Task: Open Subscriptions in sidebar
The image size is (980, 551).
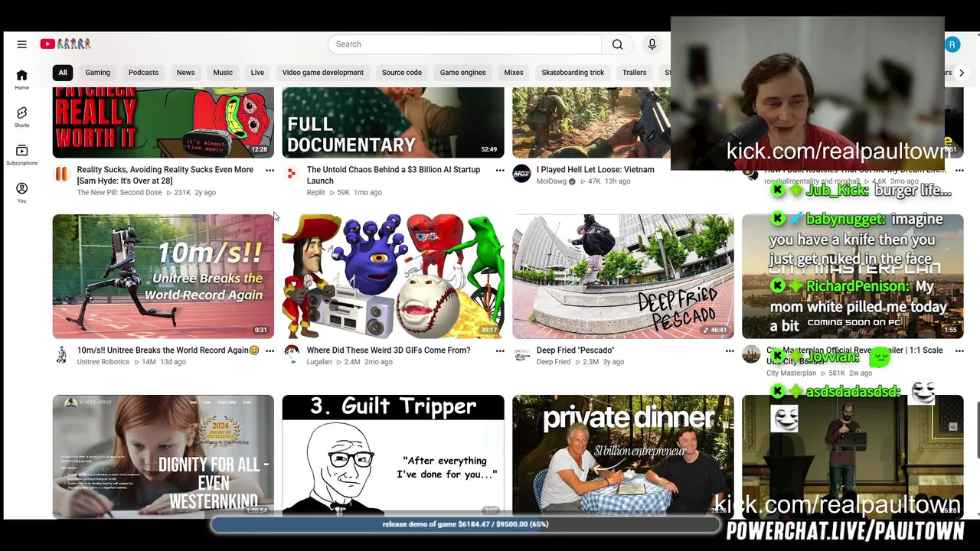Action: (x=21, y=155)
